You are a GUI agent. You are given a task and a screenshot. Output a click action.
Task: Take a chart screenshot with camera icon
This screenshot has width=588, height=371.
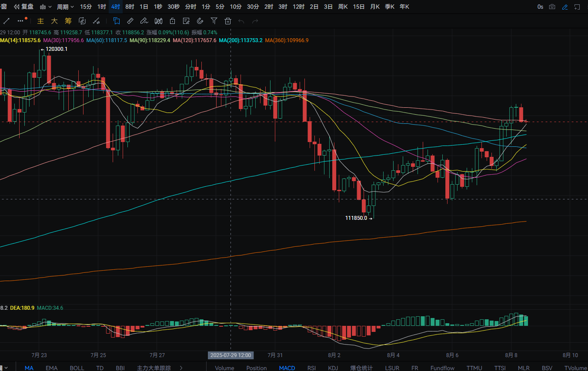point(552,7)
